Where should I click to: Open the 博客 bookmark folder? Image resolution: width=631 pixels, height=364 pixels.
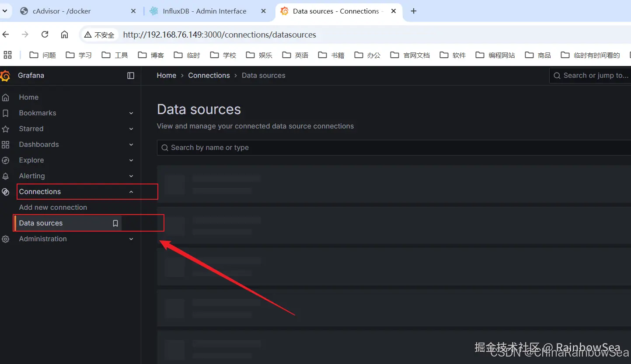[151, 55]
